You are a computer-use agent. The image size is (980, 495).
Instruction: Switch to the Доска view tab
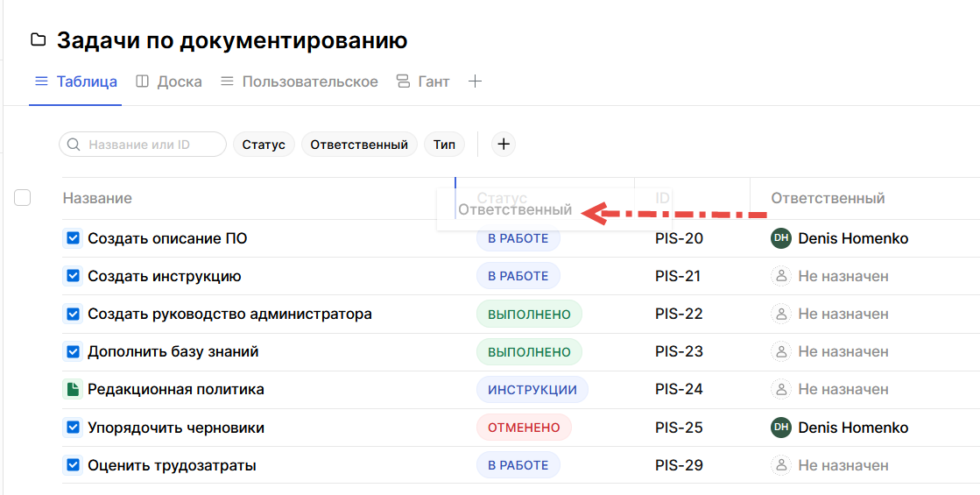169,81
